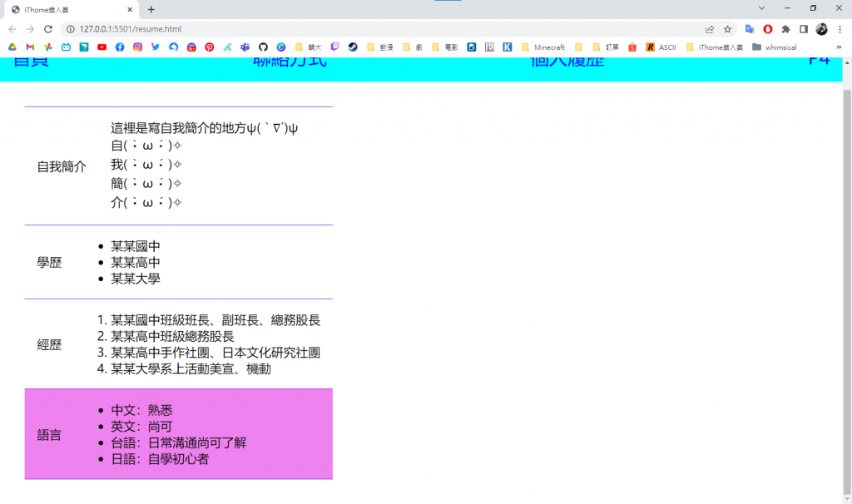Open the YouTube bookmark
Viewport: 852px width, 504px height.
pos(102,47)
